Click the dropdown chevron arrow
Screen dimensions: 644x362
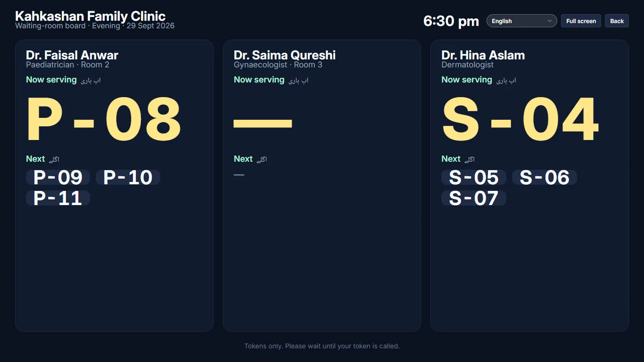(549, 21)
